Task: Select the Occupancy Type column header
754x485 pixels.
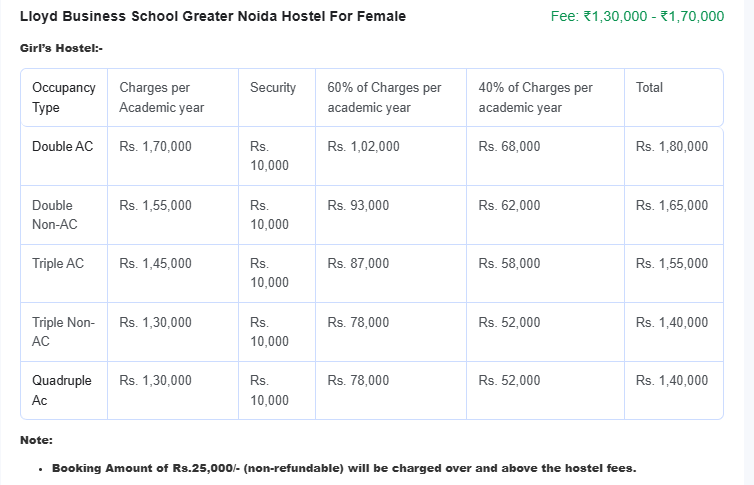Action: click(x=64, y=97)
